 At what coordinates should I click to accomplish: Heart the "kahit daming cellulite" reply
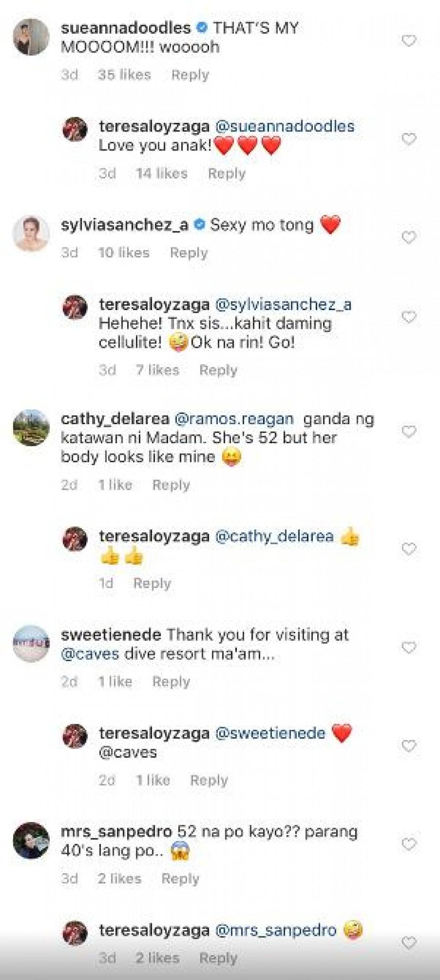[x=409, y=317]
